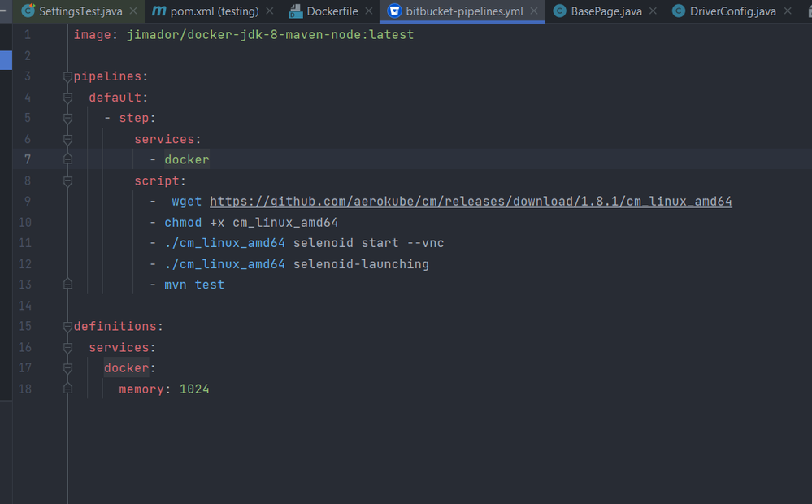
Task: Place cursor on 'mvn test' command
Action: click(x=194, y=285)
